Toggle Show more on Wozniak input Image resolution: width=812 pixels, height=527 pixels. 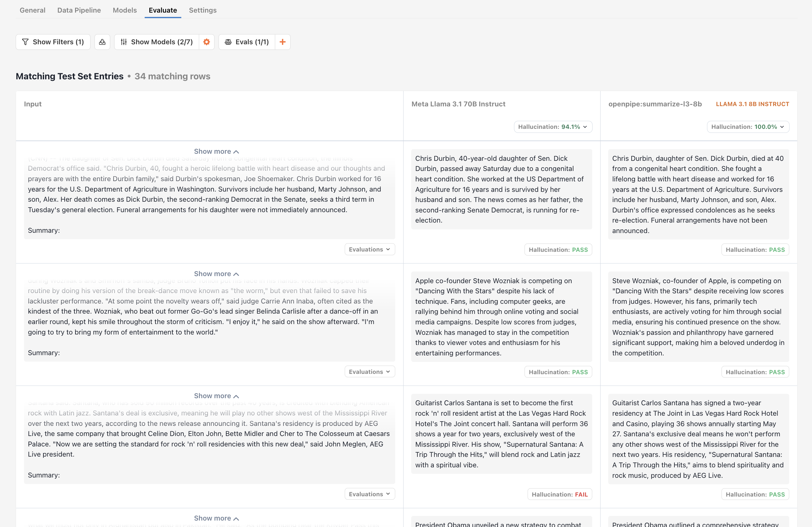pyautogui.click(x=216, y=274)
